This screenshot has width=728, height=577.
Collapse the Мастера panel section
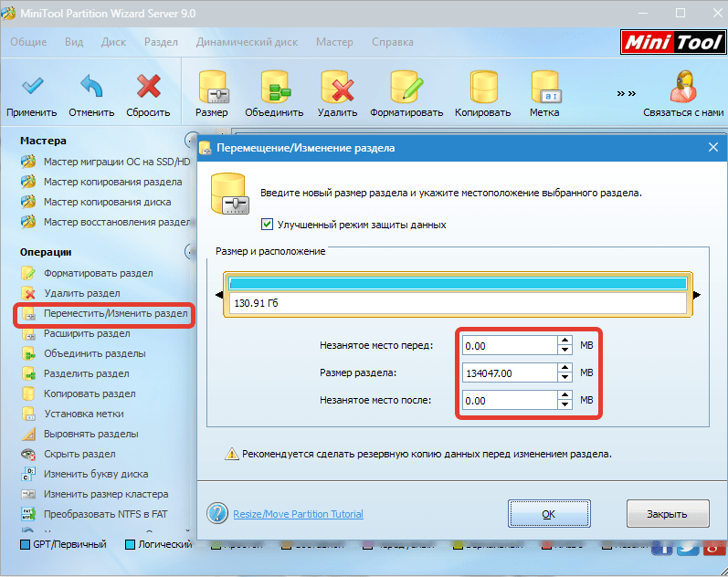click(190, 140)
